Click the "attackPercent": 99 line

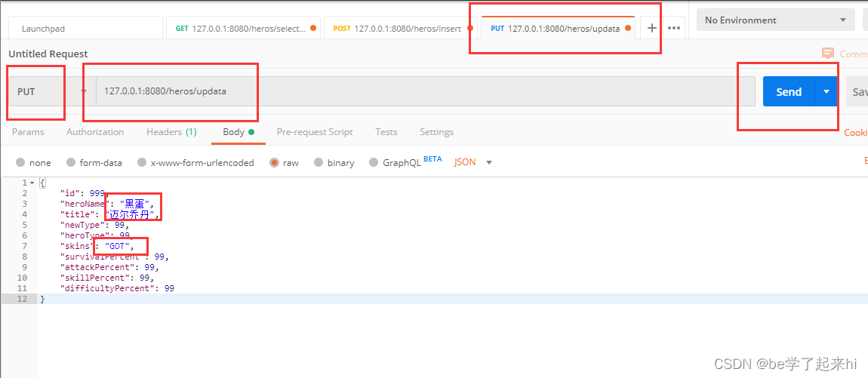tap(109, 267)
